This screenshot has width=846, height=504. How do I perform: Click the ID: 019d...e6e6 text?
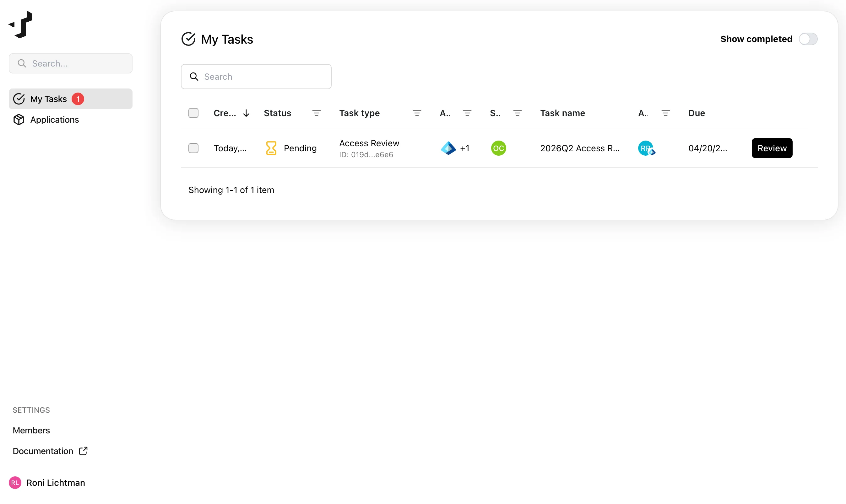point(366,155)
